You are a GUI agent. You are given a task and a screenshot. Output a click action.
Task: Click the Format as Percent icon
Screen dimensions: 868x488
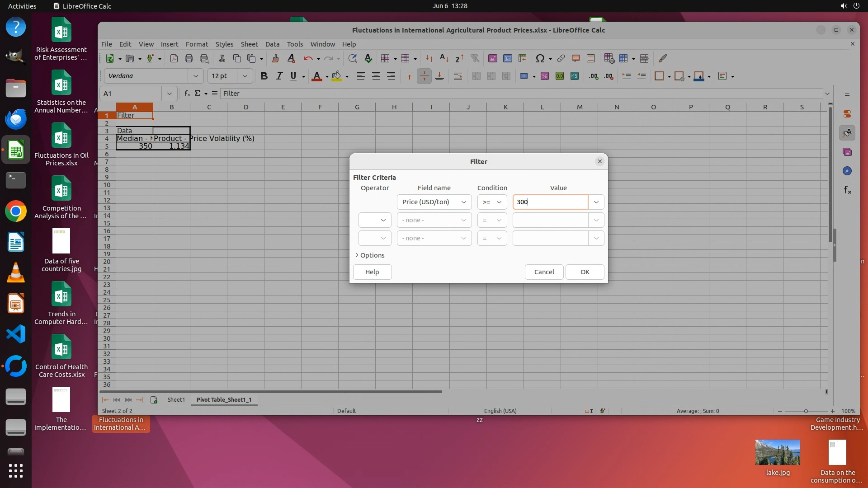(x=545, y=76)
